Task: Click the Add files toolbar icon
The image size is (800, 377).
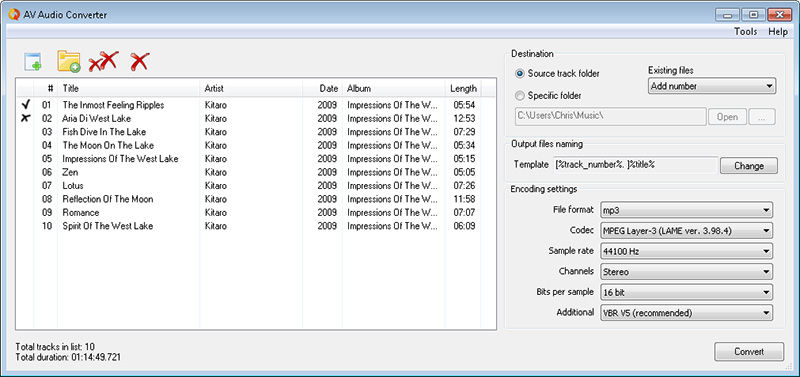Action: pyautogui.click(x=33, y=61)
